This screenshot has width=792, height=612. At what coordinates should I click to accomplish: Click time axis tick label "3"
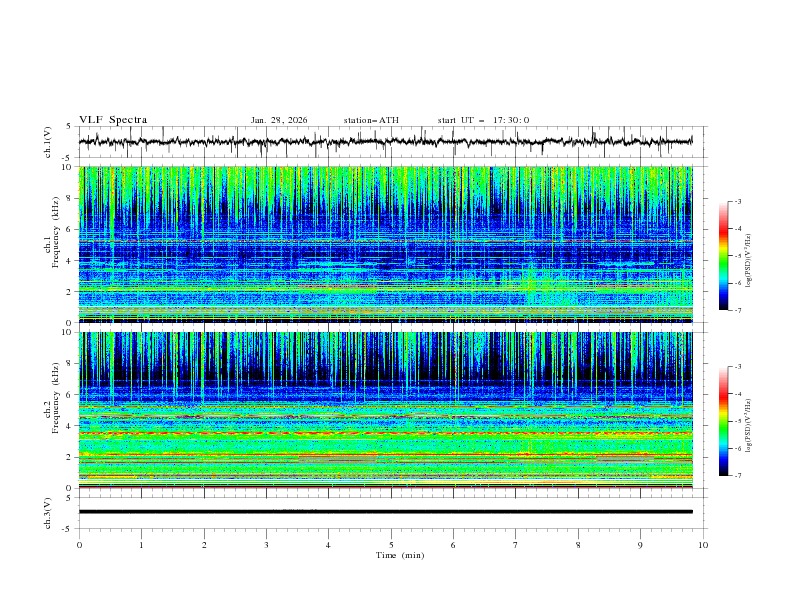pos(266,545)
